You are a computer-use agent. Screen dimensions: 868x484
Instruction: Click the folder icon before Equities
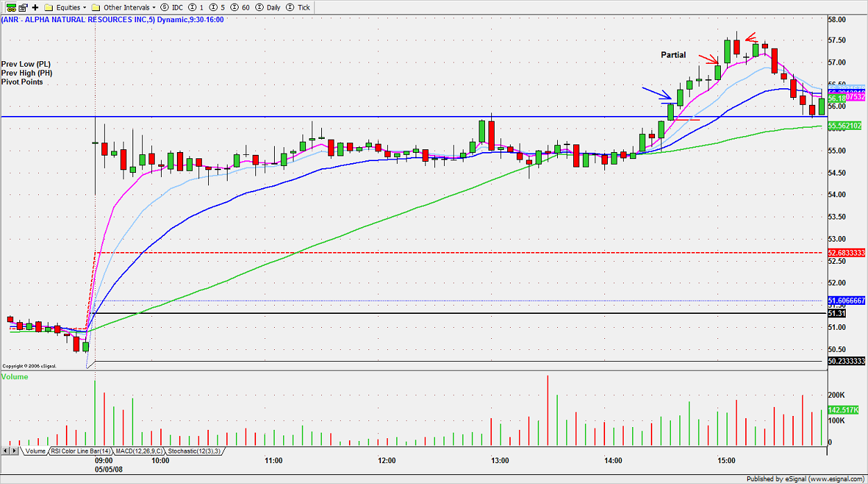coord(50,7)
